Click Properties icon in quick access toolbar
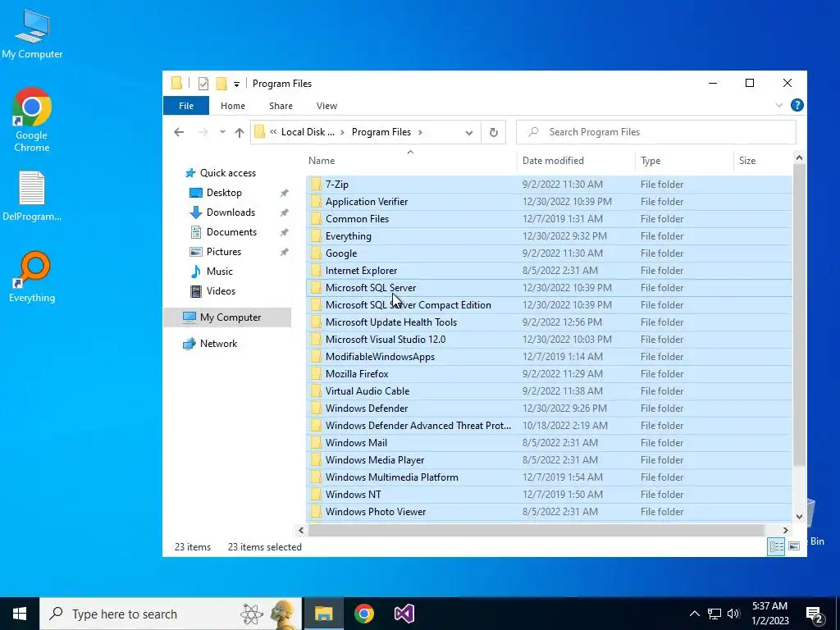This screenshot has height=630, width=840. (x=203, y=84)
